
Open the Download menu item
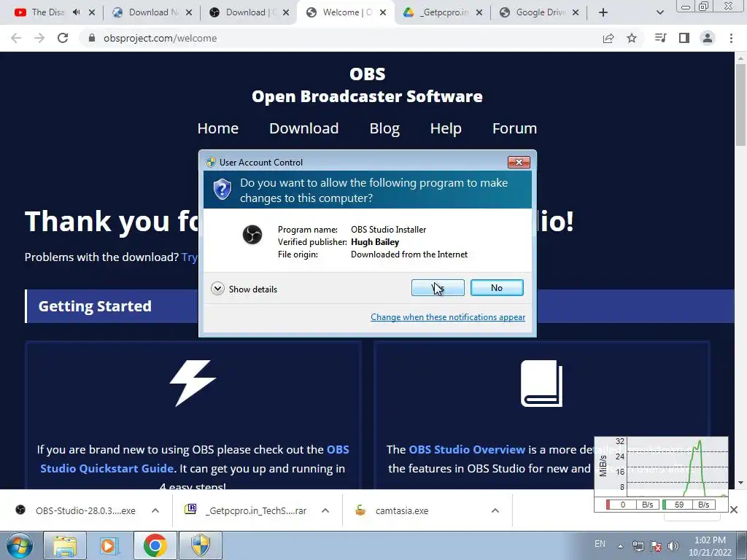(x=304, y=128)
